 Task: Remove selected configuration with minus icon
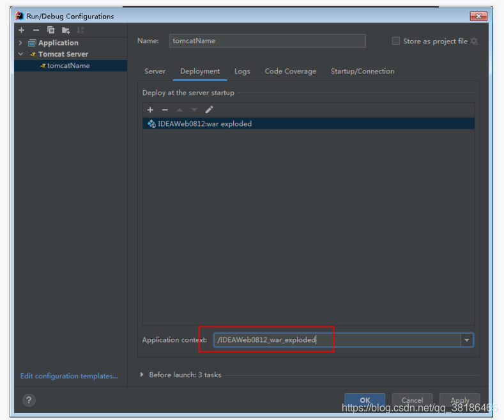(x=36, y=30)
